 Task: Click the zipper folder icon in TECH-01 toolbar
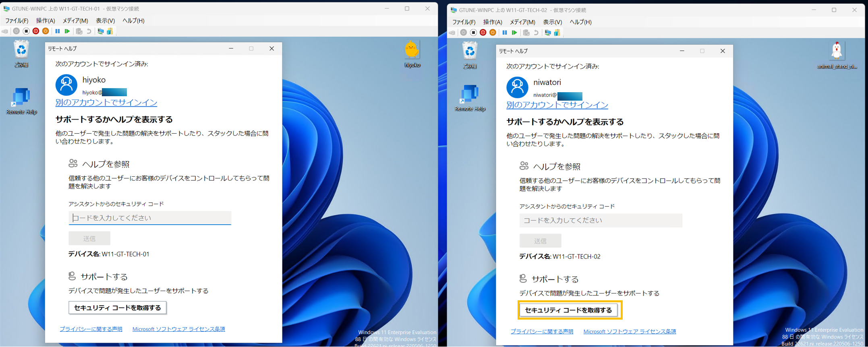(110, 31)
